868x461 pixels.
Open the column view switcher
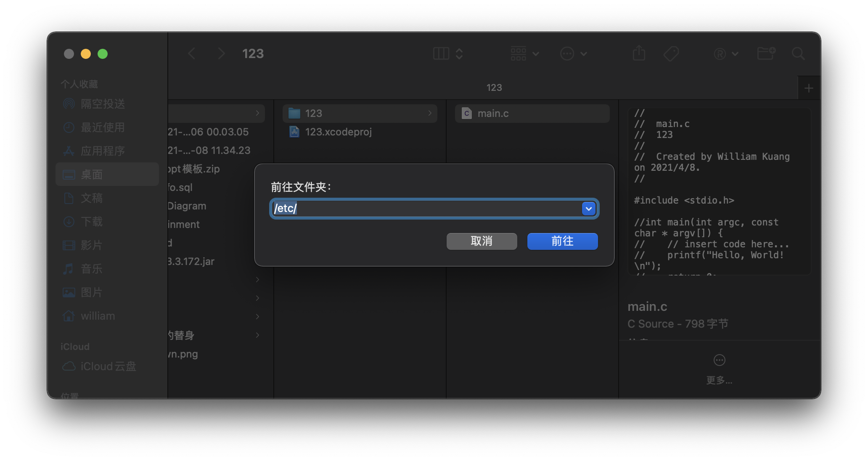tap(441, 54)
